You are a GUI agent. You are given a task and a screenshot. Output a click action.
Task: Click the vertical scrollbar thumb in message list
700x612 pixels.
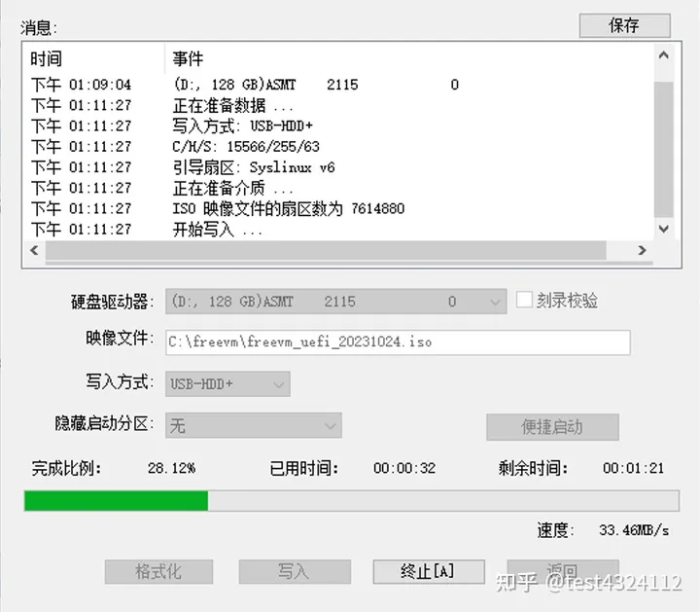(x=663, y=150)
